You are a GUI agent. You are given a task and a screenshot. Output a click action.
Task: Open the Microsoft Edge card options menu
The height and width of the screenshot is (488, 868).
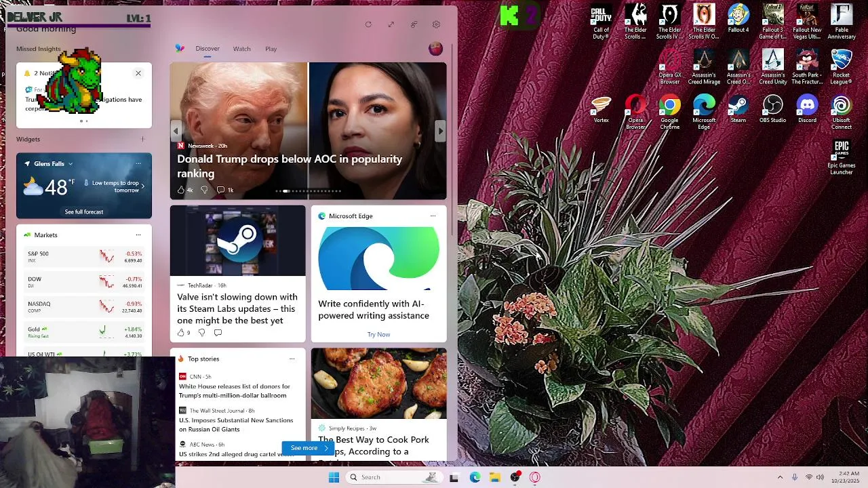point(433,216)
